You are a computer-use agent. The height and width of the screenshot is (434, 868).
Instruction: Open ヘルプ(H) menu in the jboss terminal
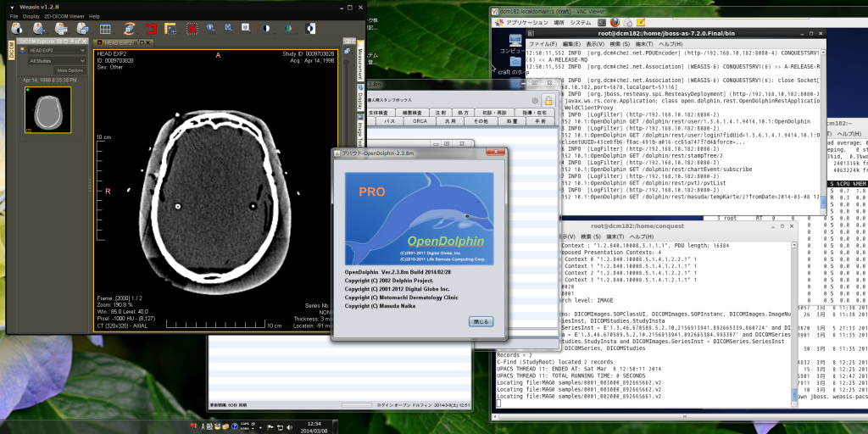671,44
